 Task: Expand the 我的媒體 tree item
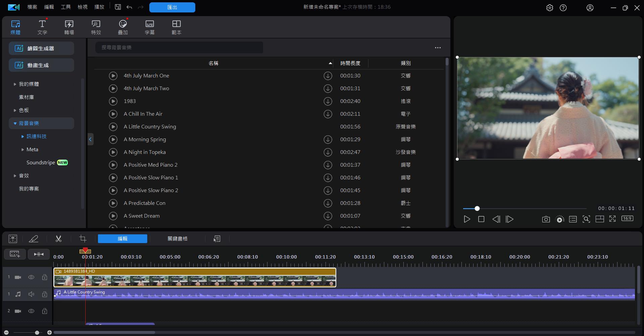click(x=15, y=84)
